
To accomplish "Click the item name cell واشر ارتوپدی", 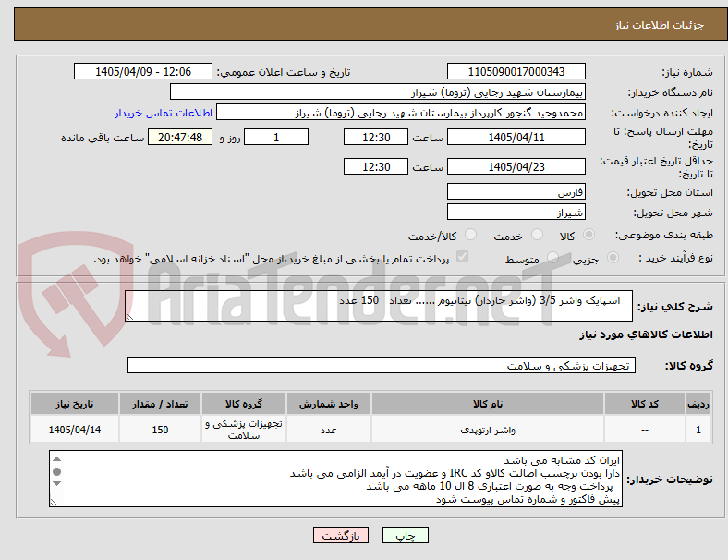I will pyautogui.click(x=488, y=430).
